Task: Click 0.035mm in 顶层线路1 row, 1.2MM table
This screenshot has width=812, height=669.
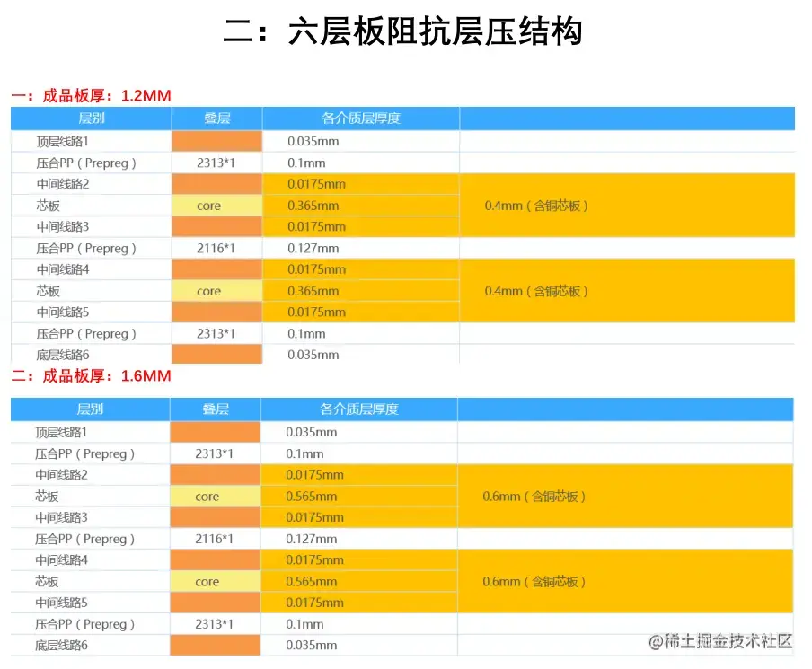Action: (313, 141)
